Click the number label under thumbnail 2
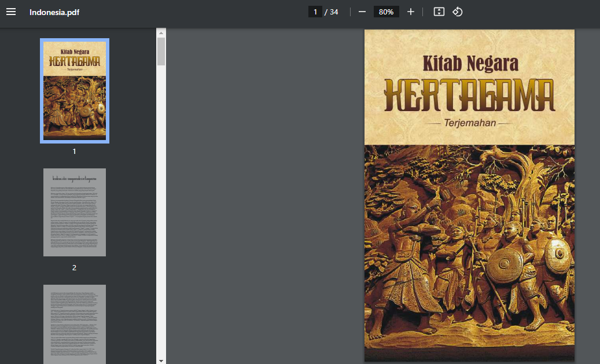 (74, 267)
